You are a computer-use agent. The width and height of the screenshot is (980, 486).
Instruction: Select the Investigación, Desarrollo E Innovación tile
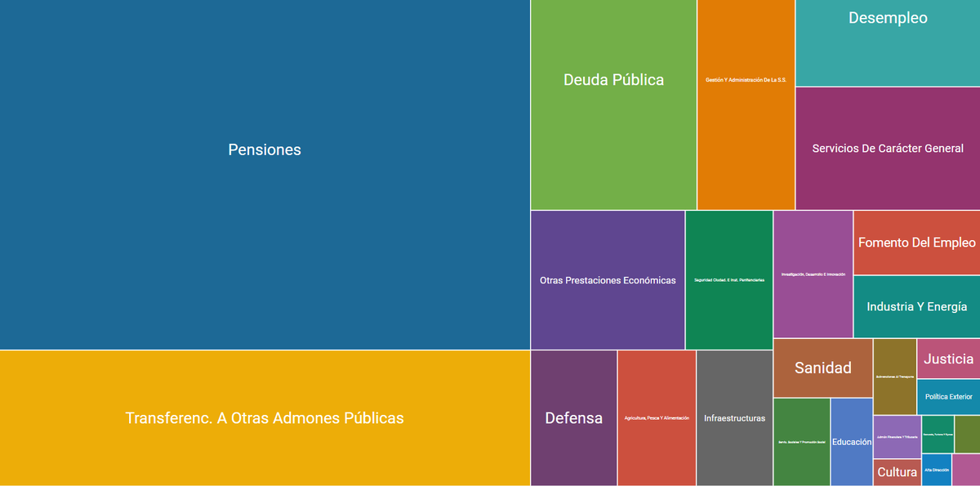(x=813, y=274)
